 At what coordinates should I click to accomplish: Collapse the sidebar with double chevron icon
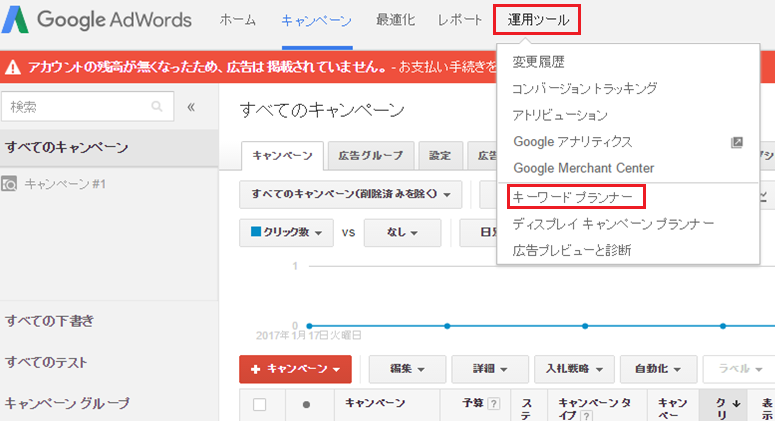(x=191, y=107)
